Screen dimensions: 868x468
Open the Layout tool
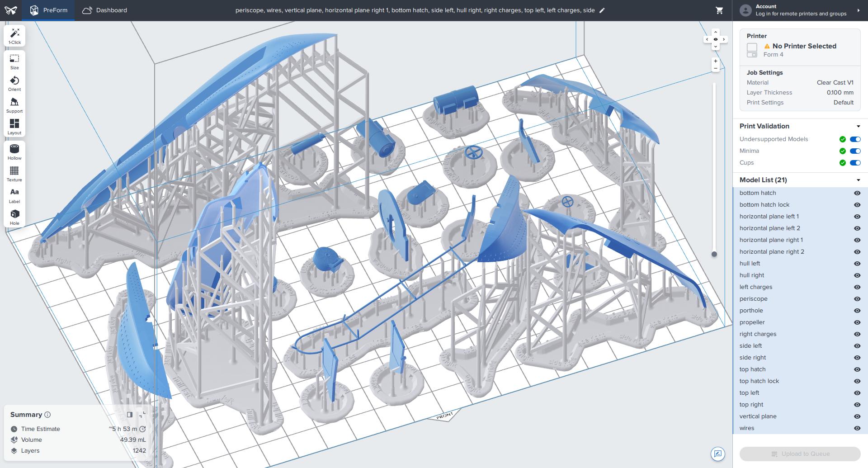tap(14, 127)
